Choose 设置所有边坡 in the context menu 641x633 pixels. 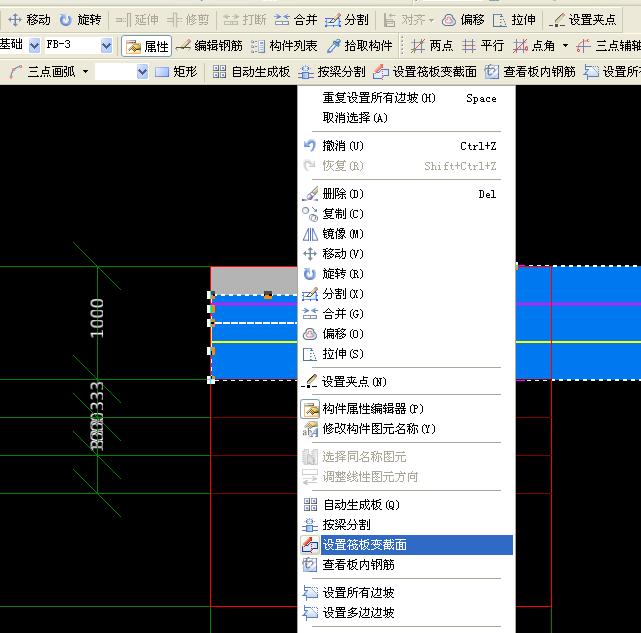click(407, 593)
